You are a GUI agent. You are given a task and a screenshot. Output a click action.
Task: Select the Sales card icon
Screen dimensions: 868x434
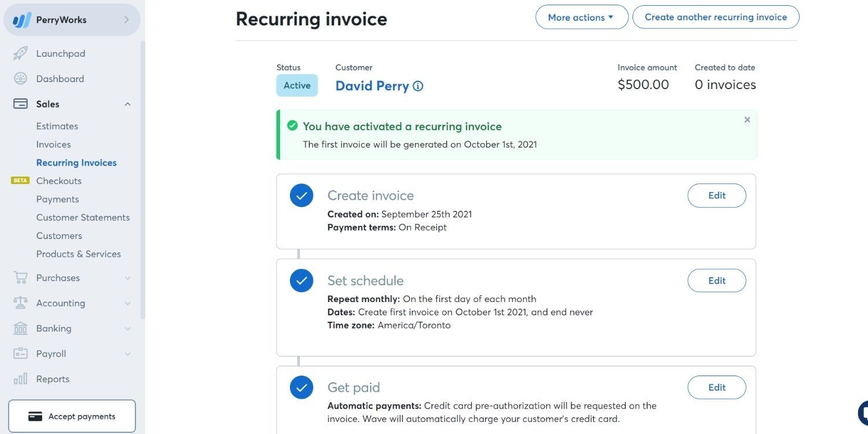[20, 104]
